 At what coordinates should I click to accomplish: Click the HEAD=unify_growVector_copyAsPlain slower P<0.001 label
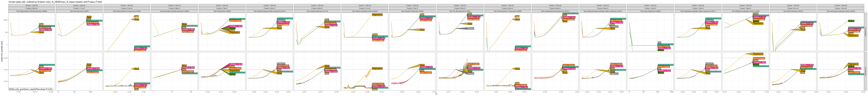[31, 89]
